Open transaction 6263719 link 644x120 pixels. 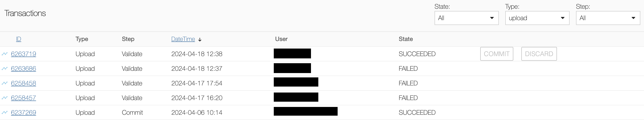click(x=23, y=54)
